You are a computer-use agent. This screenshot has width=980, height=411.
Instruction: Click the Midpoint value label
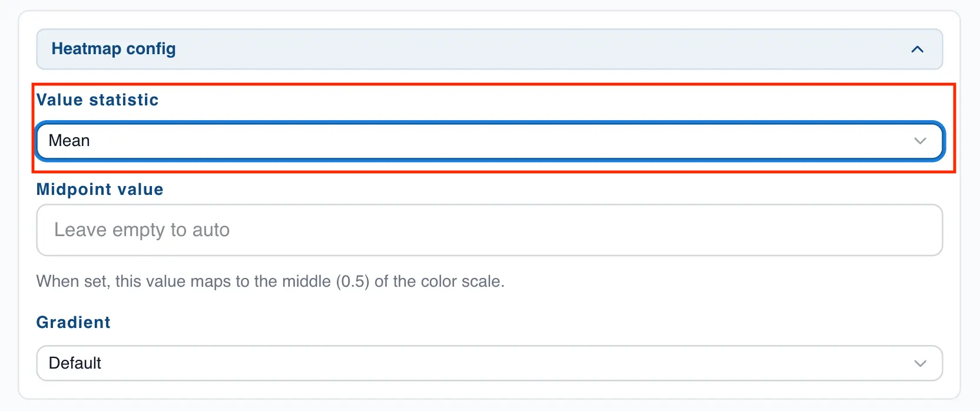point(100,190)
